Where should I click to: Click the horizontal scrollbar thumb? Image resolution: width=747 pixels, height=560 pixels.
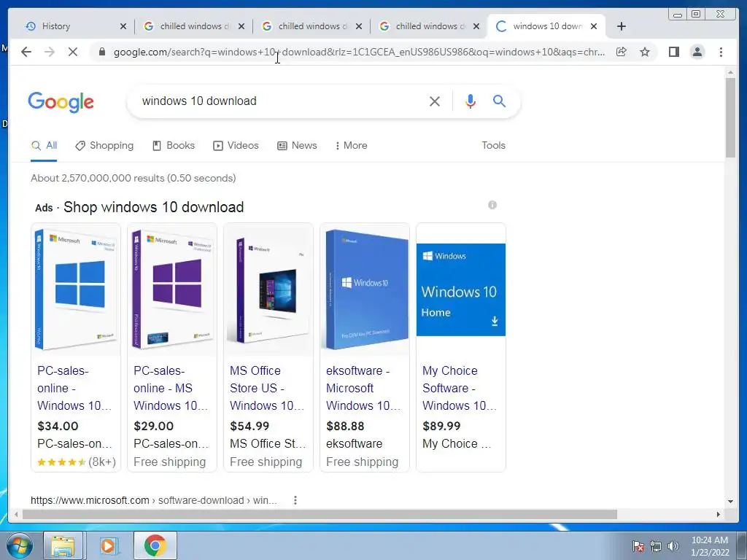[320, 514]
